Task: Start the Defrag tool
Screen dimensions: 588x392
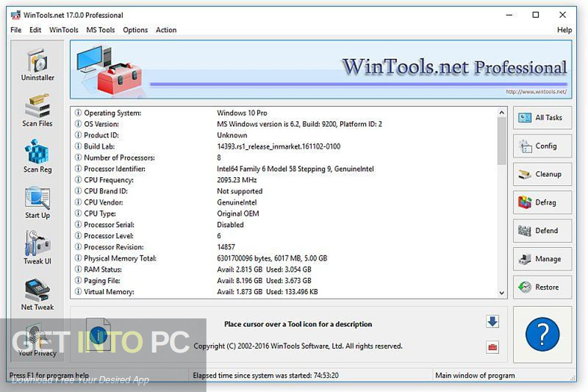Action: pos(542,202)
